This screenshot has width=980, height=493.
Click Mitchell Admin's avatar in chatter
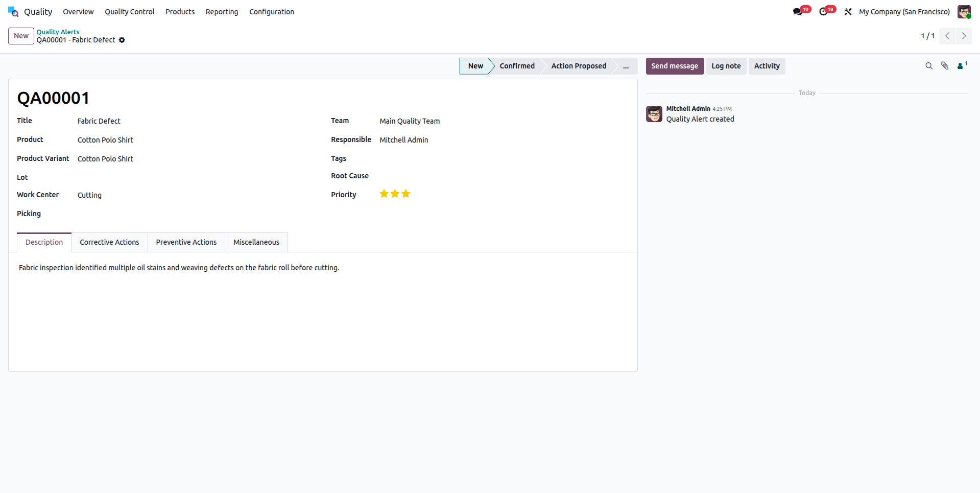[x=654, y=114]
